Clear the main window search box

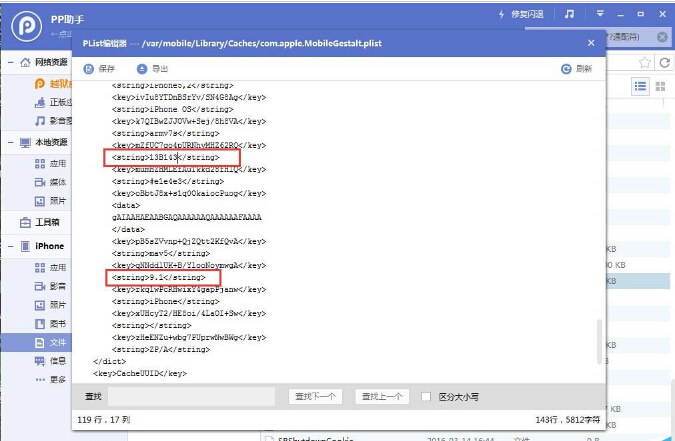pos(663,37)
